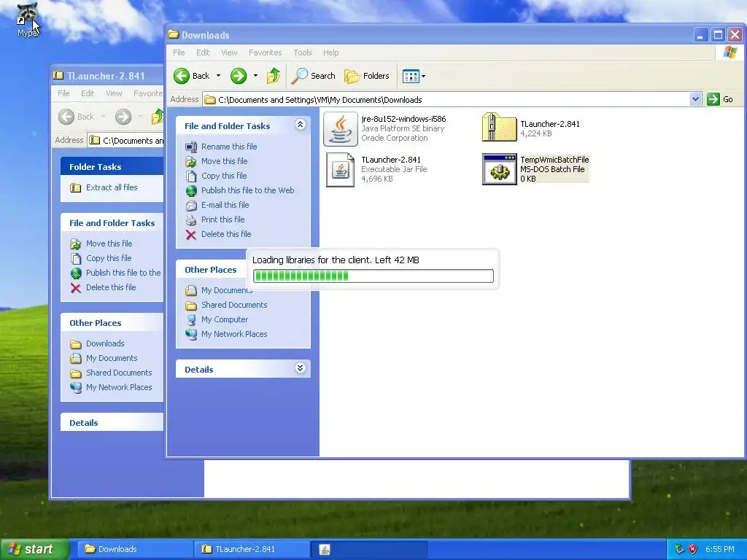Click the 6:55 PM taskbar clock
This screenshot has height=560, width=747.
(x=719, y=549)
